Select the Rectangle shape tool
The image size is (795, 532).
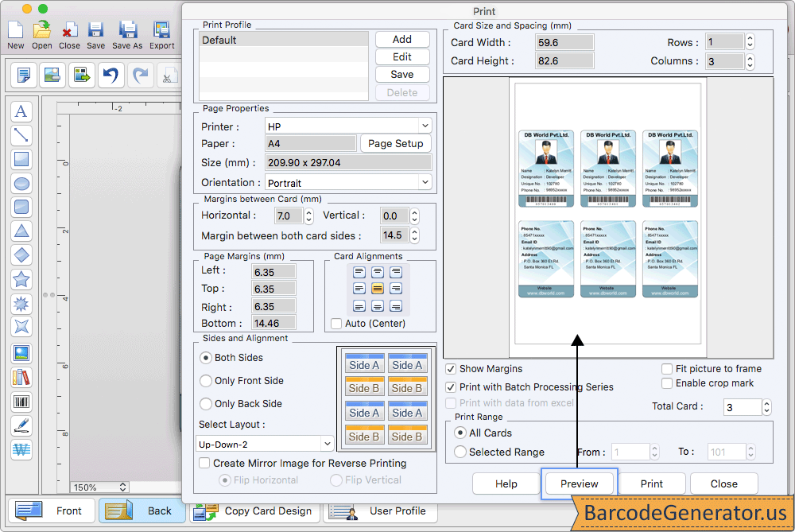click(21, 159)
